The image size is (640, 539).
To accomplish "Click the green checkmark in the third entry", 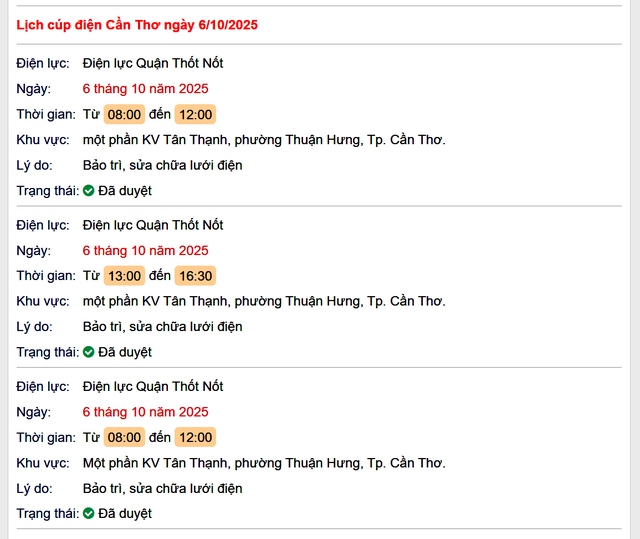I will pos(88,513).
